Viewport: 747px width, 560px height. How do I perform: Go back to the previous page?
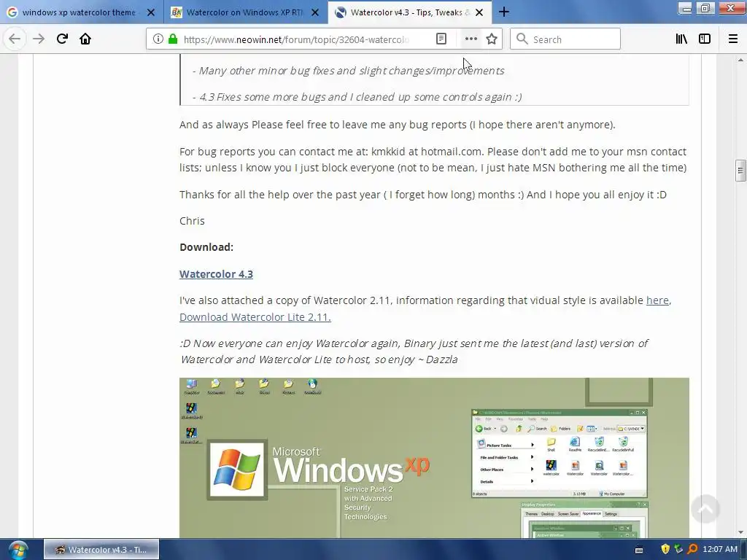coord(15,39)
